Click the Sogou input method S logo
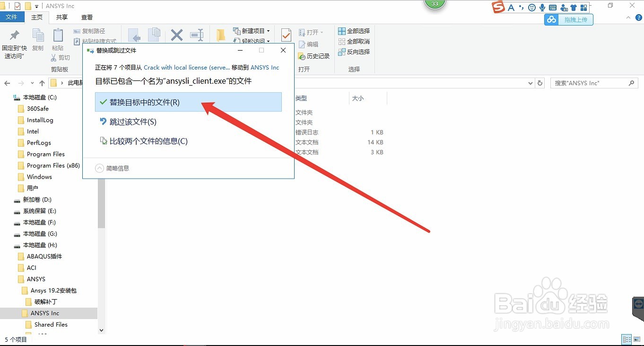Screen dimensions: 644x346 coord(498,7)
